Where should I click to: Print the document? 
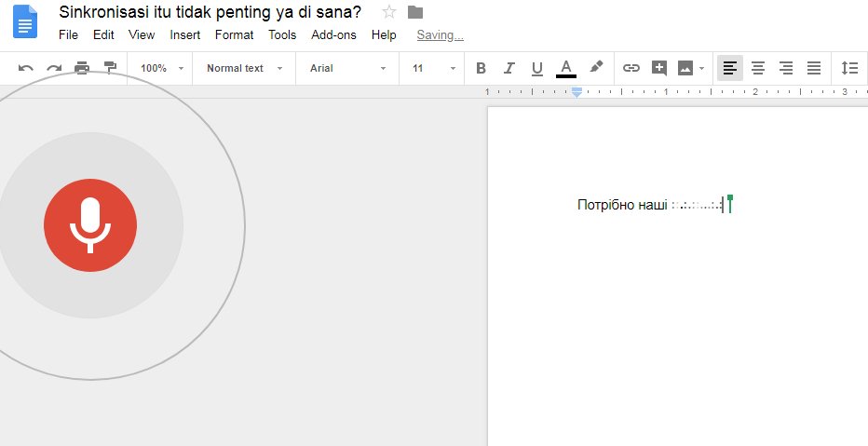pyautogui.click(x=82, y=68)
